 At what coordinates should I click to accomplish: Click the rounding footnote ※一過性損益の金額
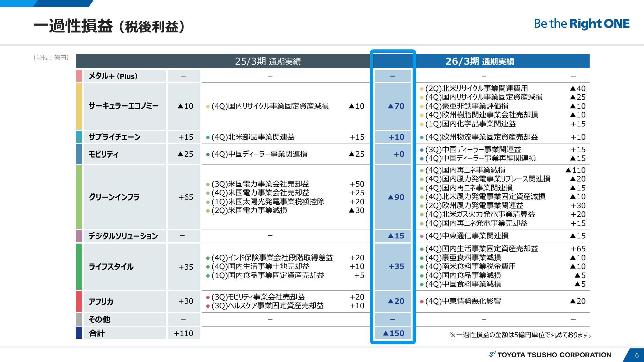(x=520, y=335)
